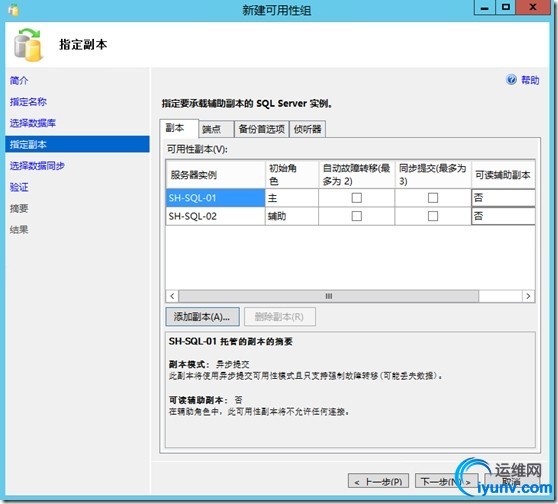Switch to the 备份首选项 tab
Screen dimensions: 558x504
pyautogui.click(x=262, y=129)
